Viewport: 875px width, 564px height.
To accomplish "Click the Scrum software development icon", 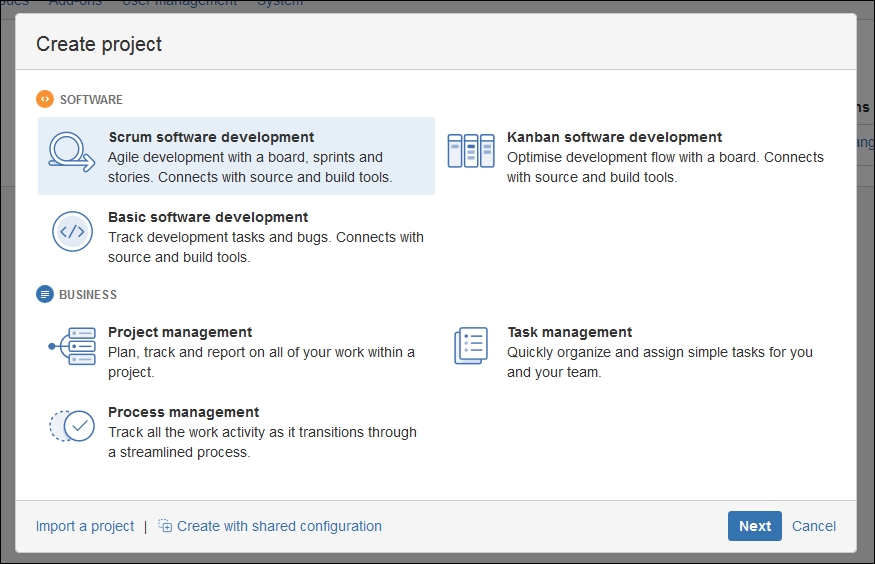I will [71, 151].
